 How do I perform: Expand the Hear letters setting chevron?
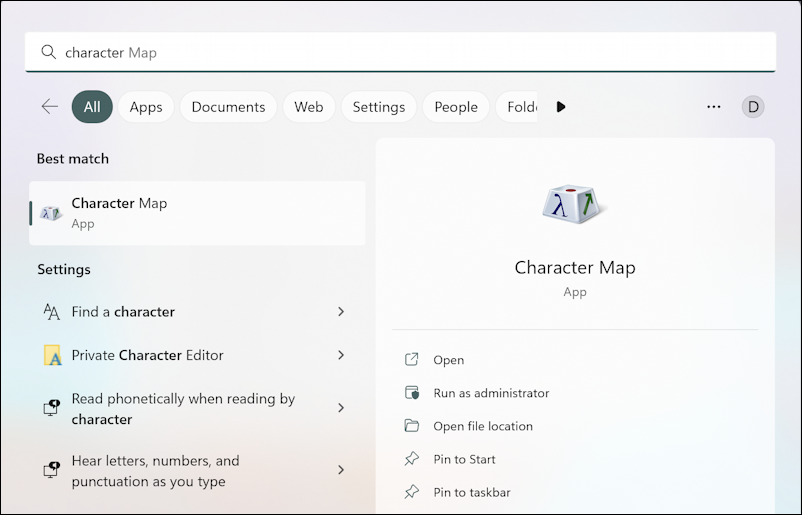click(341, 469)
